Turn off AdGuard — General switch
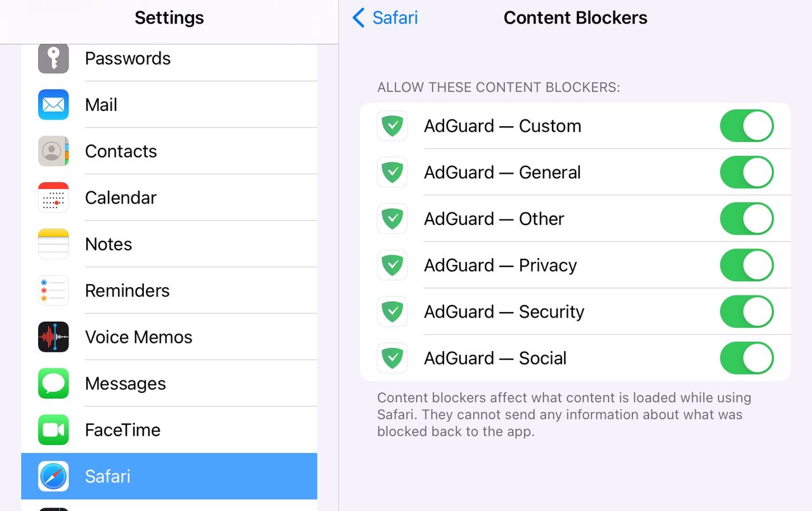The image size is (812, 511). [x=746, y=172]
